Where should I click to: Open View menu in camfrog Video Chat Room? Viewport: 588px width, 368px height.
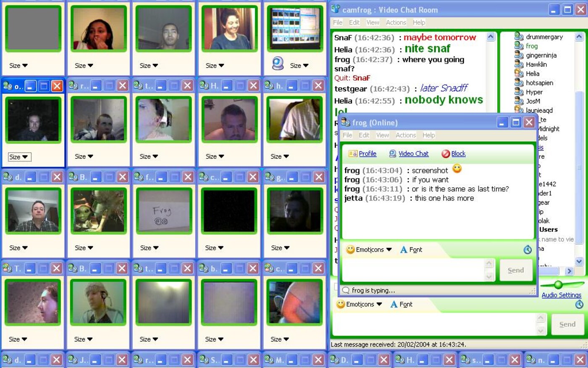click(x=373, y=22)
